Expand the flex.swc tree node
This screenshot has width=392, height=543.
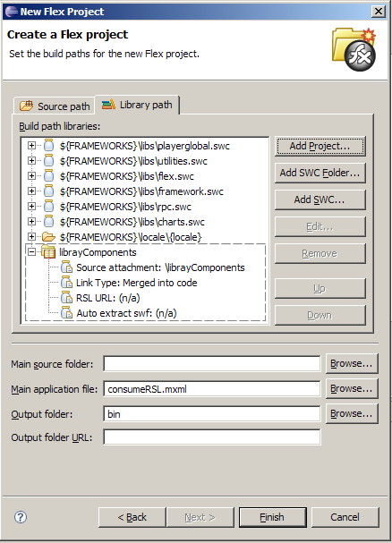click(31, 176)
